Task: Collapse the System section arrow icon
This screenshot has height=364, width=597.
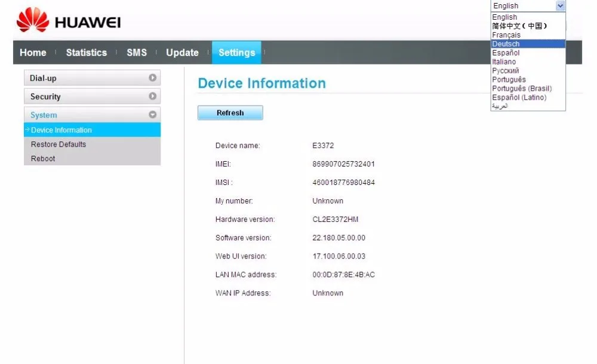Action: [x=153, y=114]
